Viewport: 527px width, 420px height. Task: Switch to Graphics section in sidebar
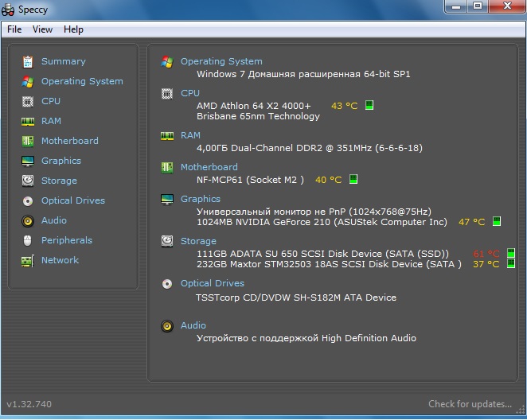[x=61, y=161]
